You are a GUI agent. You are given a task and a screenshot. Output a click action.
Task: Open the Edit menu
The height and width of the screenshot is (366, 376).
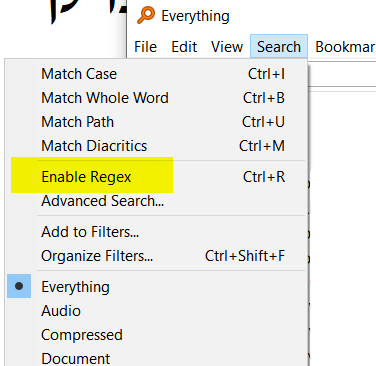[x=184, y=47]
